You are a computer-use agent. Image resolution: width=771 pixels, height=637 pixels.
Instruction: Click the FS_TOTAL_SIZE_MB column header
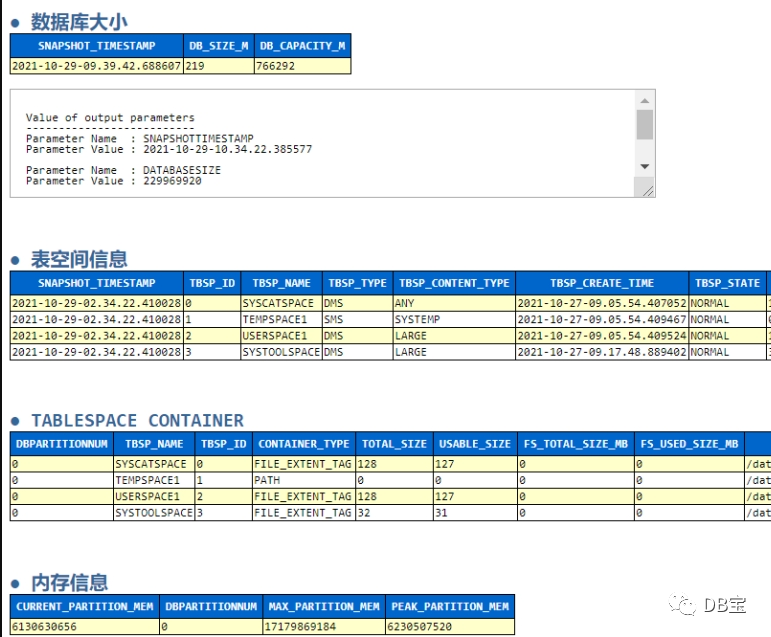[x=576, y=444]
